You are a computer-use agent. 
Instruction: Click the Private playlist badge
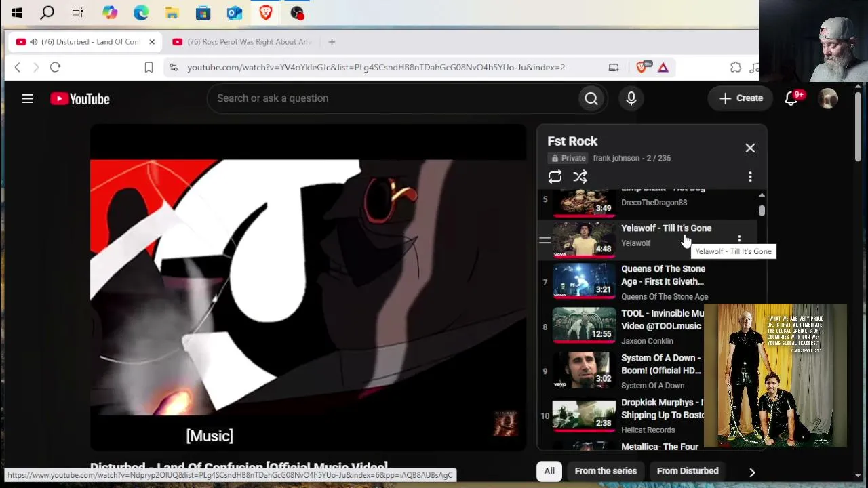tap(568, 158)
